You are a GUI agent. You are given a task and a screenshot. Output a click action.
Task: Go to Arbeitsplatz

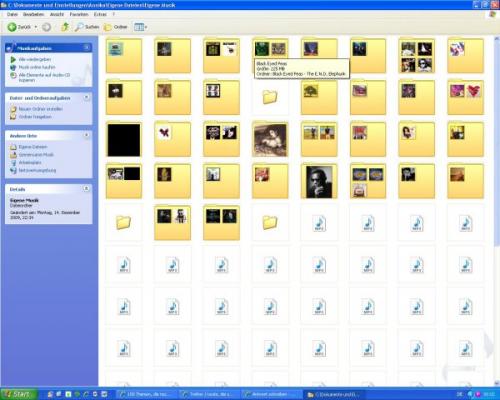tap(30, 162)
